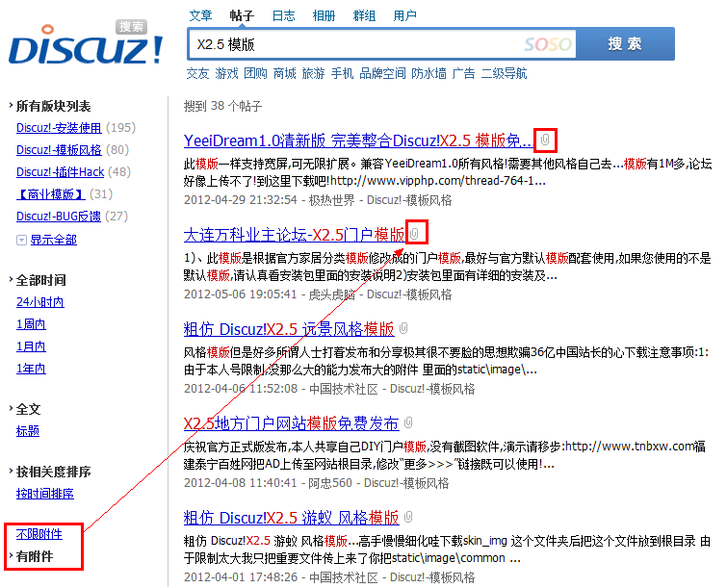
Task: Click the SOSO logo in search box
Action: 548,44
